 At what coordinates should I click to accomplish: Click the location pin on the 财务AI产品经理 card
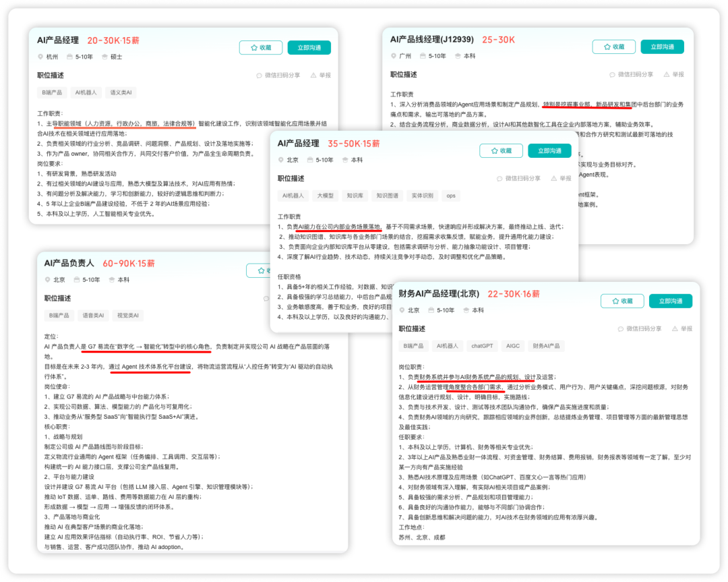pos(402,310)
